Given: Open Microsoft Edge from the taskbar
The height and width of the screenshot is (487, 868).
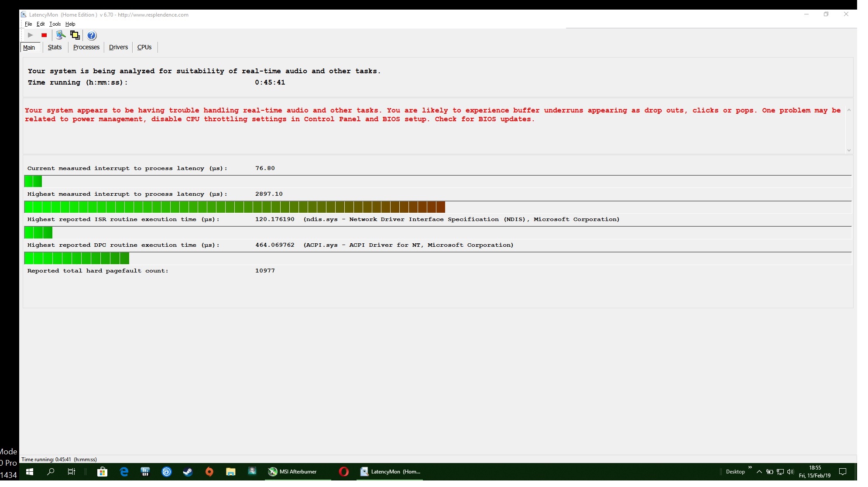Looking at the screenshot, I should click(124, 472).
